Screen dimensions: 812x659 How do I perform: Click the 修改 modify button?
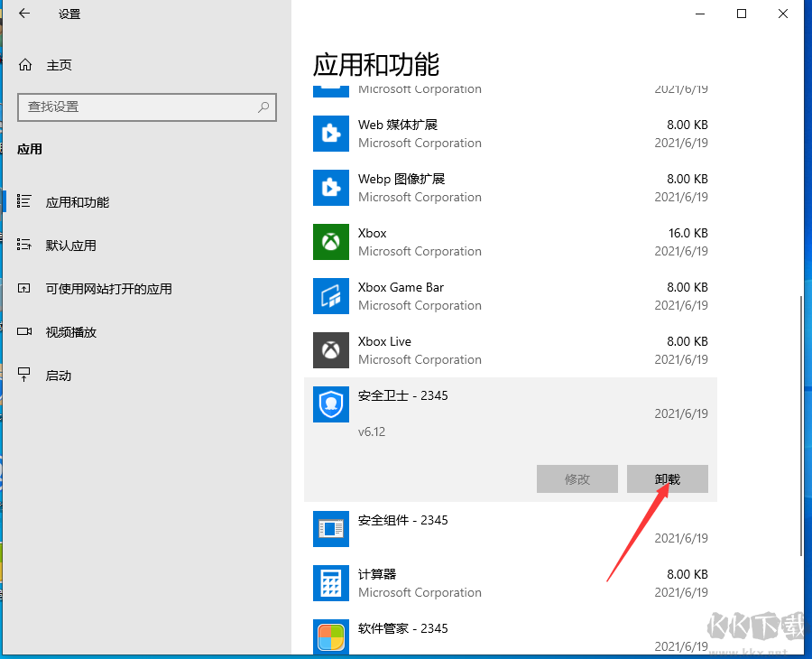coord(577,478)
